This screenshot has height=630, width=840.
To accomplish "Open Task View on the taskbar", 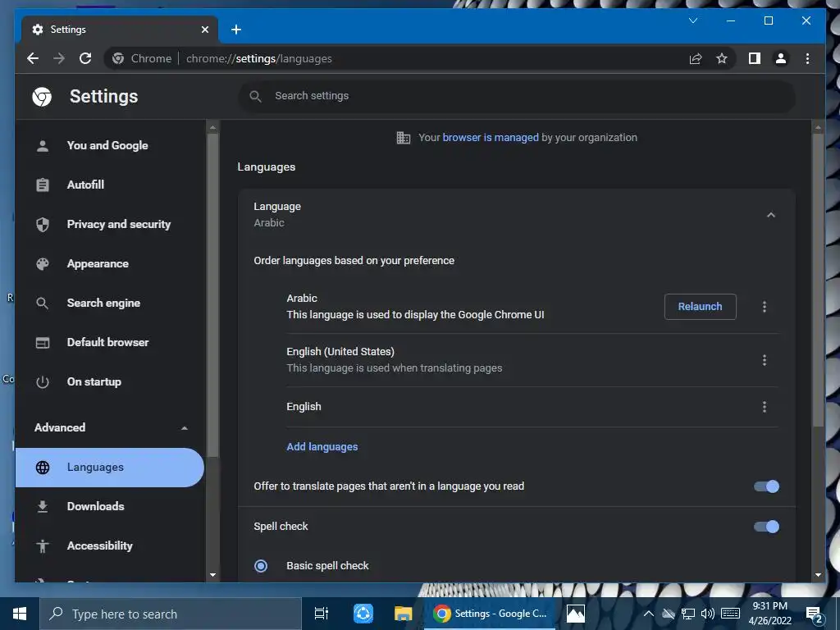I will tap(321, 614).
